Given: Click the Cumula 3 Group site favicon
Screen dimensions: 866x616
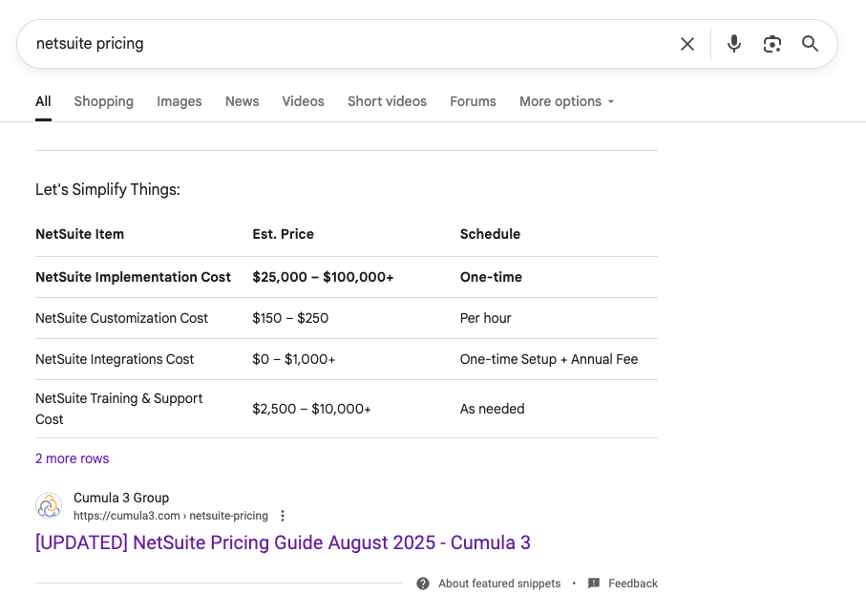Looking at the screenshot, I should point(49,505).
